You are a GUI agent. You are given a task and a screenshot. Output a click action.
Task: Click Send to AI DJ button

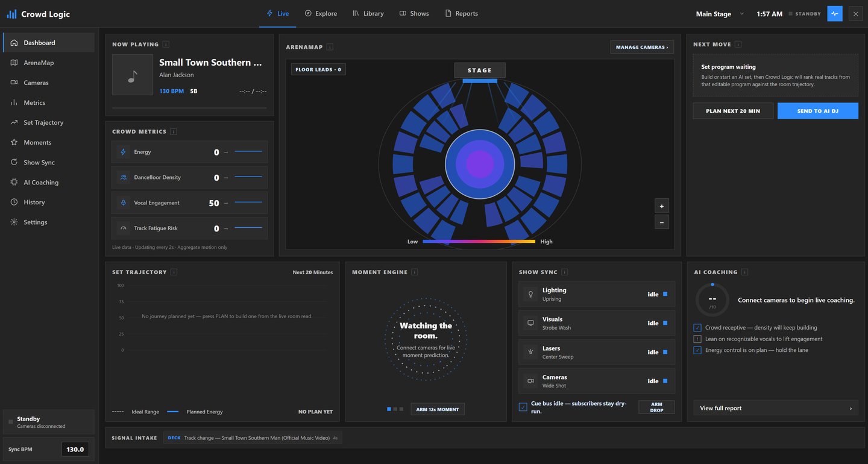[818, 111]
